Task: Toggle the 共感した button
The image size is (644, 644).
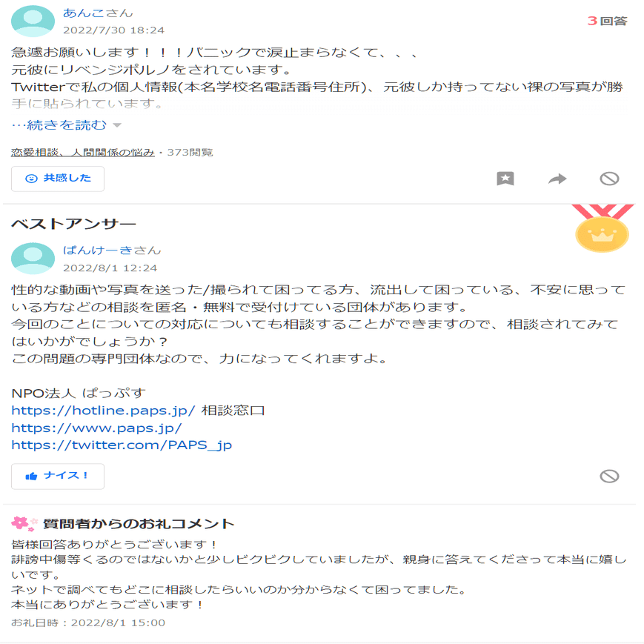Action: pos(58,179)
